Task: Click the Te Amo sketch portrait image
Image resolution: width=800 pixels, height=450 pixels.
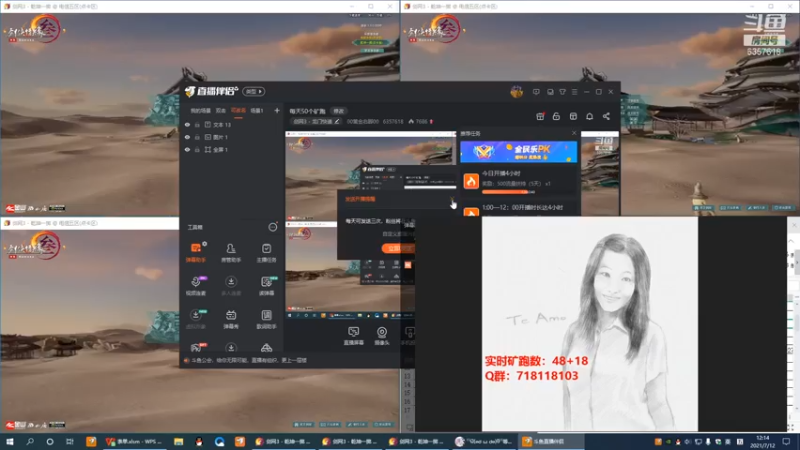Action: [x=590, y=323]
